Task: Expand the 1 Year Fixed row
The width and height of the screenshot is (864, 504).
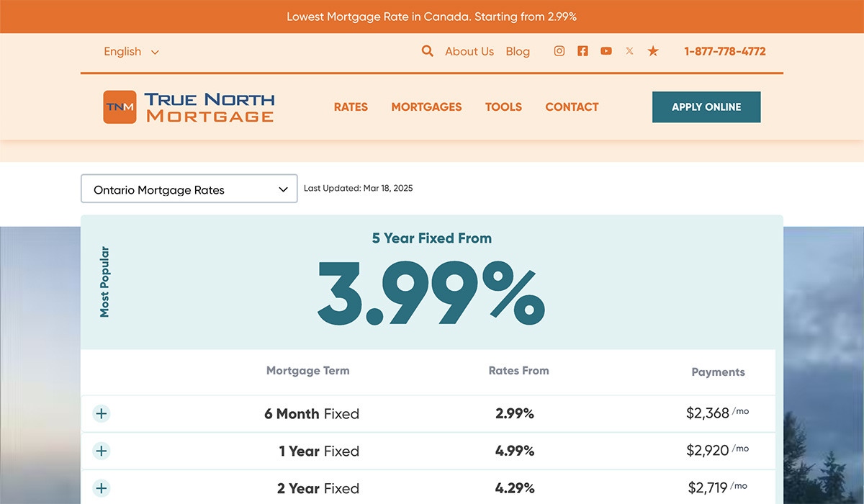Action: 102,451
